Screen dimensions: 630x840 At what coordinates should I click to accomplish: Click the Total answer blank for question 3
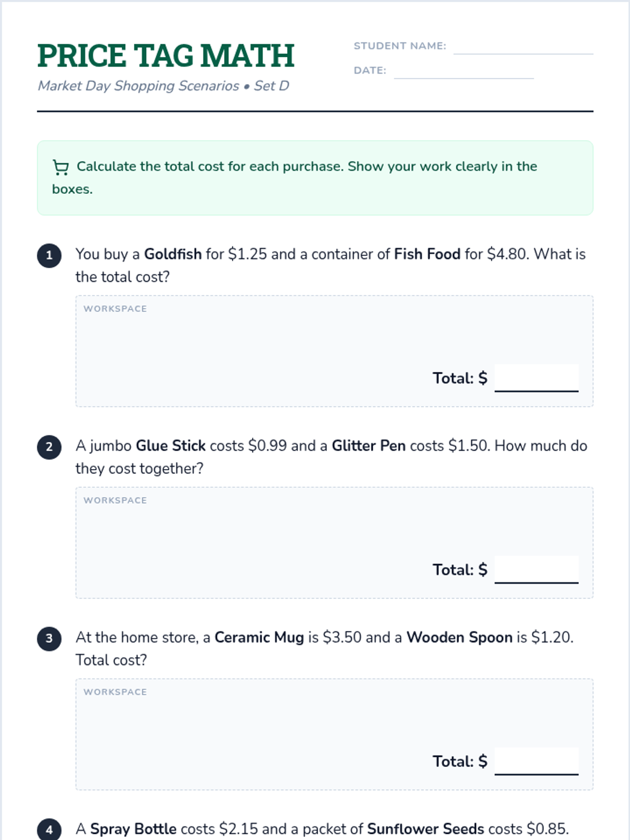pos(537,761)
